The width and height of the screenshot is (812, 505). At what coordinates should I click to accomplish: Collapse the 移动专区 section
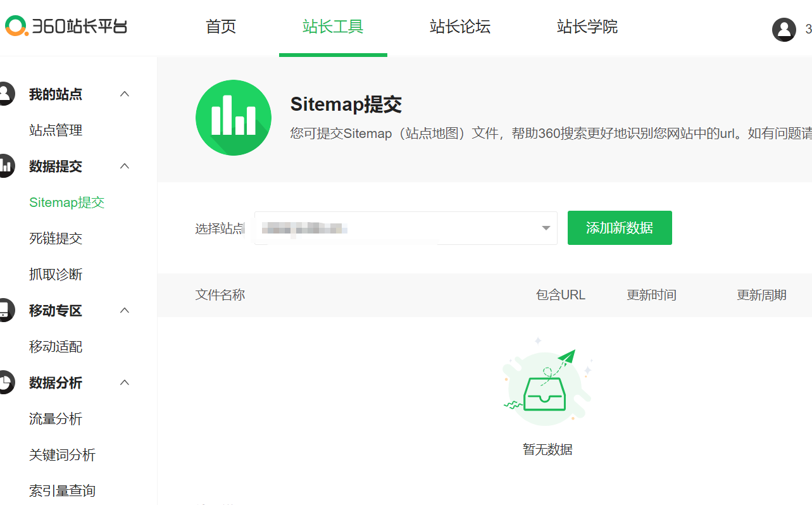[124, 310]
